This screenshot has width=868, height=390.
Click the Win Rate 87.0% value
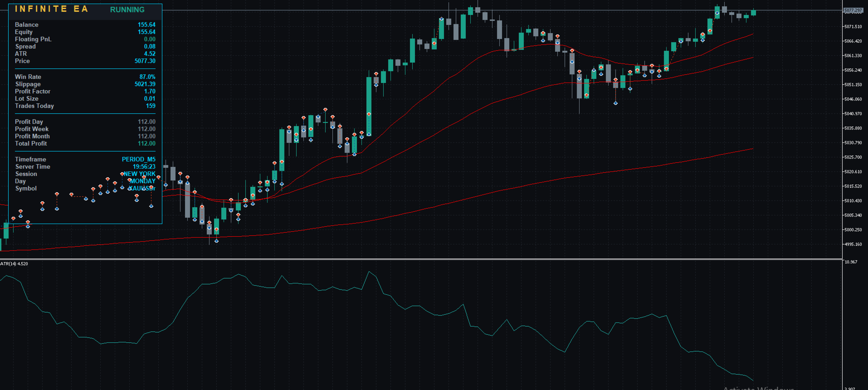[147, 77]
